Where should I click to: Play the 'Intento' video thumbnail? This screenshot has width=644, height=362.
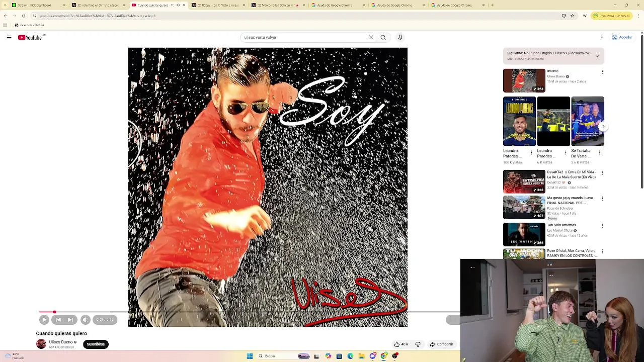tap(524, 80)
